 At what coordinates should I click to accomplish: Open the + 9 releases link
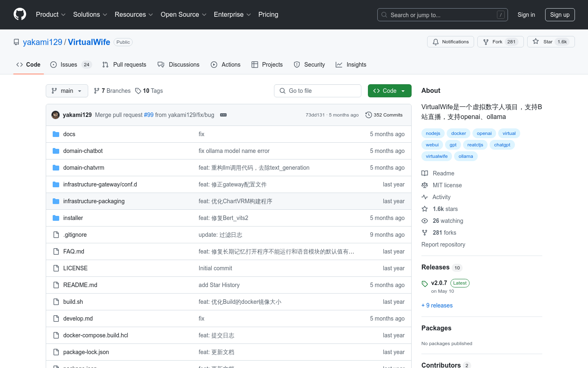tap(437, 305)
